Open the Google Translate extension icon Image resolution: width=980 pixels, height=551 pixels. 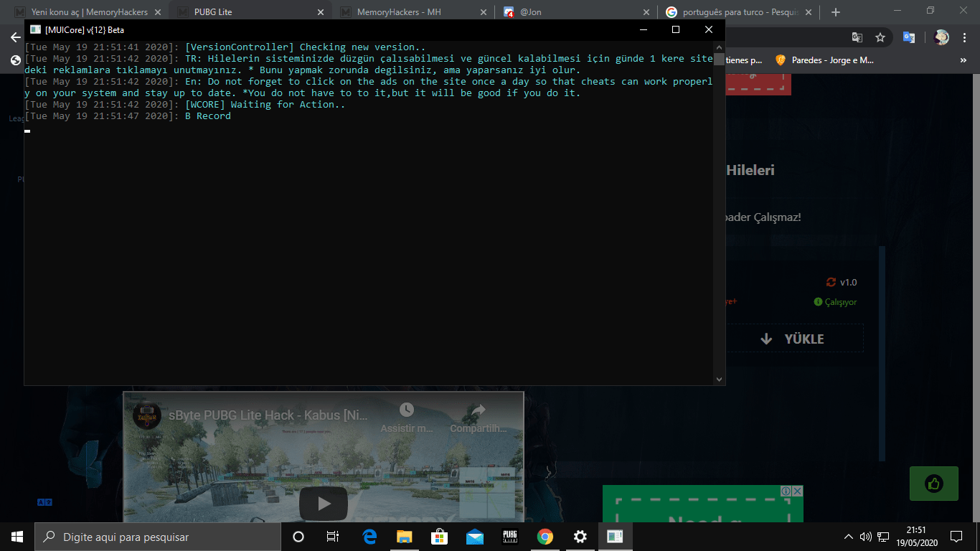(909, 37)
